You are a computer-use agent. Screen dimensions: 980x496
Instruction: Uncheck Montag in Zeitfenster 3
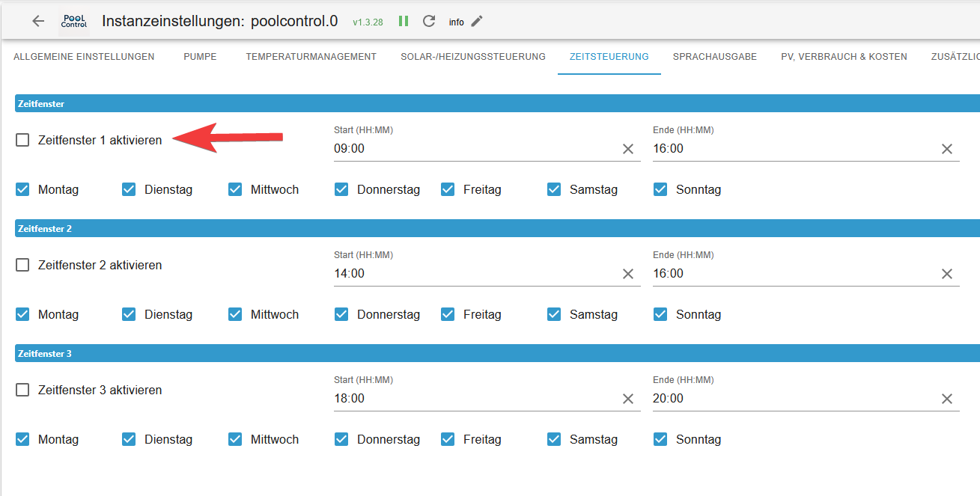(x=22, y=439)
